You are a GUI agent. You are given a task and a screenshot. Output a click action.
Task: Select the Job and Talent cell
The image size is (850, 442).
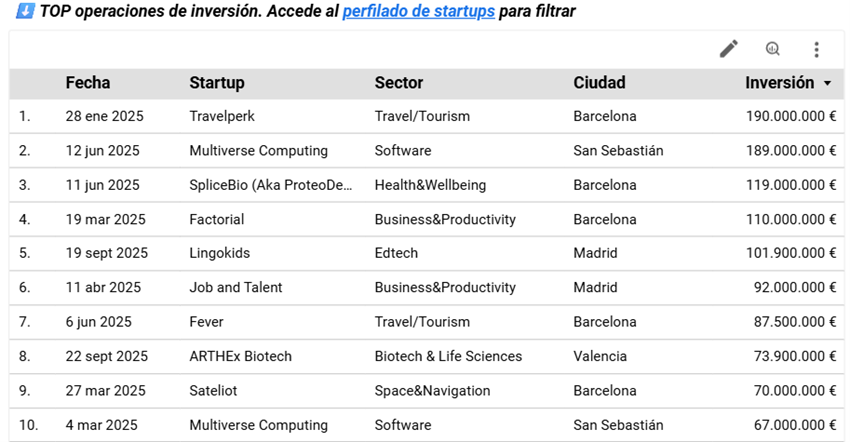click(x=236, y=287)
